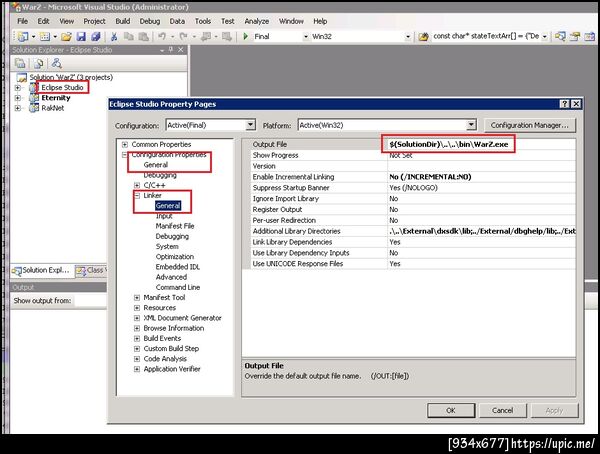Expand the Browse Information node
Image resolution: width=600 pixels, height=454 pixels.
(137, 328)
